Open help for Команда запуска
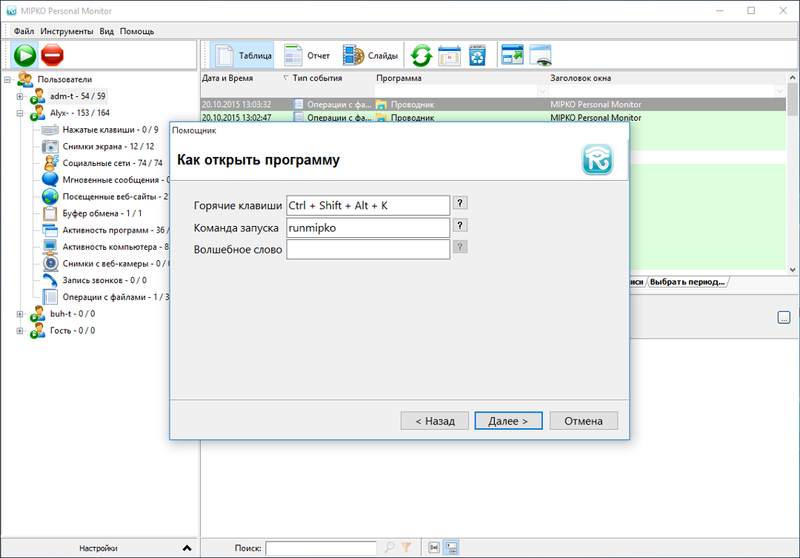 tap(460, 225)
